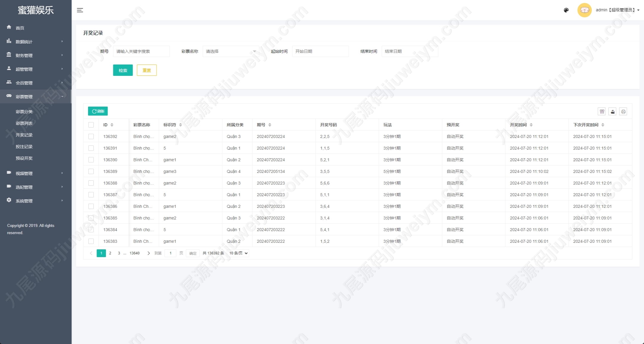Viewport: 644px width, 344px height.
Task: Click the 期号 keyword search field
Action: pyautogui.click(x=141, y=51)
